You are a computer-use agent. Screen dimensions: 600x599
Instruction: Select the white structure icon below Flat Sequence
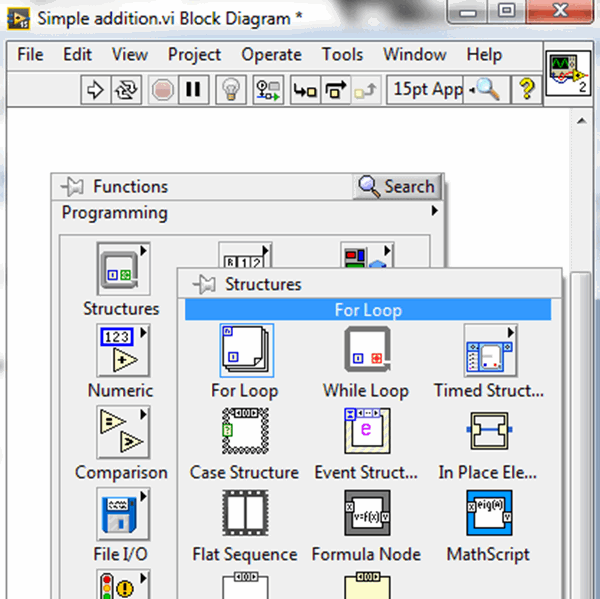click(x=245, y=586)
